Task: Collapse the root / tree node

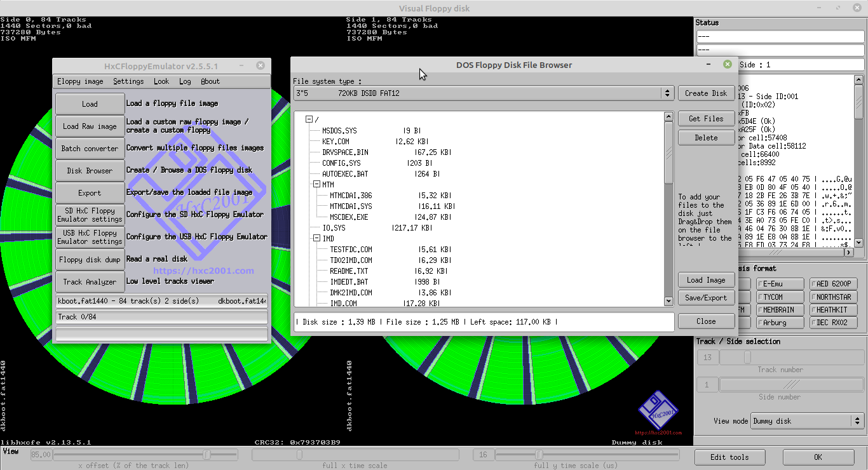Action: [309, 119]
